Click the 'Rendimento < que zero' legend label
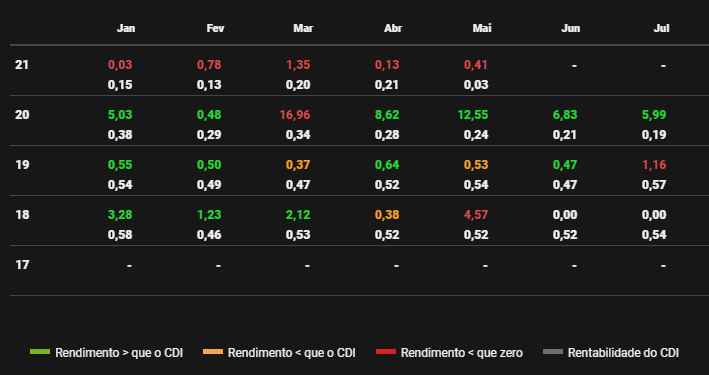The height and width of the screenshot is (375, 709). [462, 353]
